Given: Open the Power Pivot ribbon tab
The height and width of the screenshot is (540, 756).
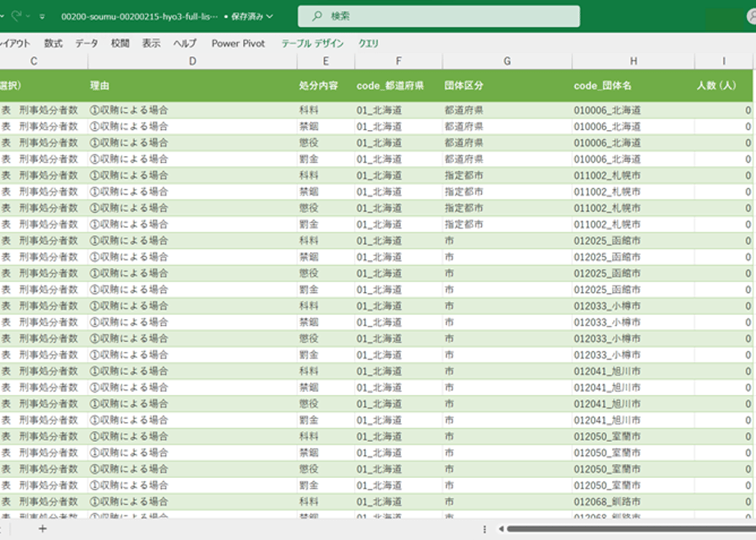Looking at the screenshot, I should point(238,43).
